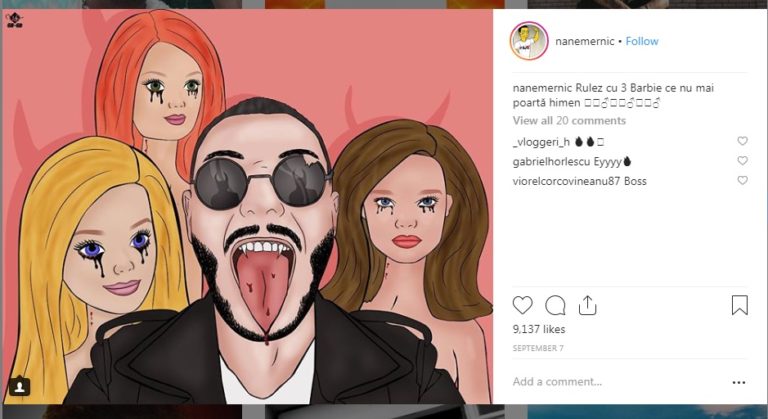Image resolution: width=768 pixels, height=419 pixels.
Task: Like gabrielhorlescu's comment
Action: point(742,161)
